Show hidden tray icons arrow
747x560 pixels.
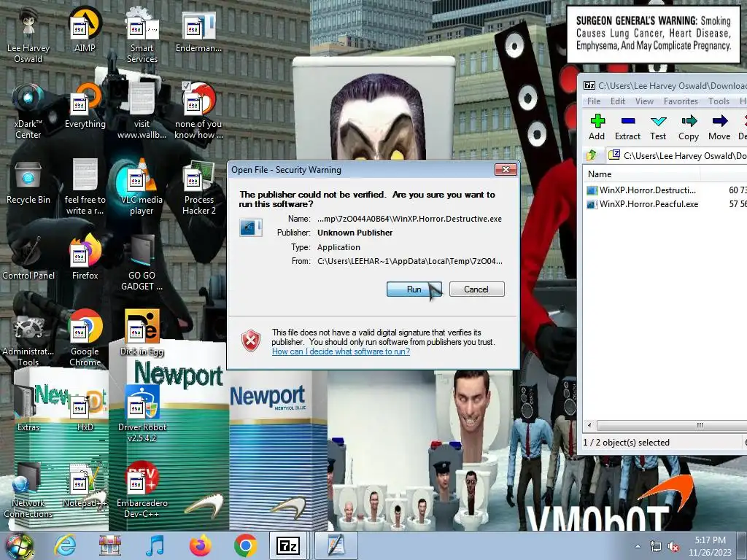(x=638, y=546)
